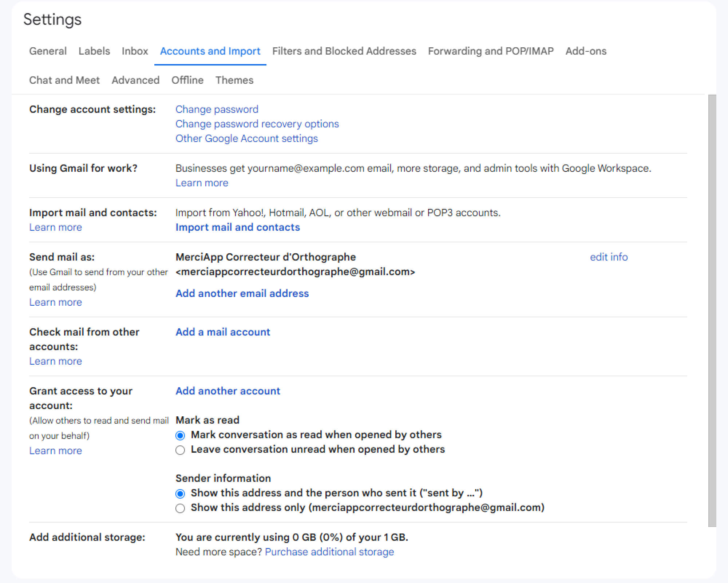Choose 'Show this address only' radio option
The width and height of the screenshot is (728, 583).
point(180,508)
